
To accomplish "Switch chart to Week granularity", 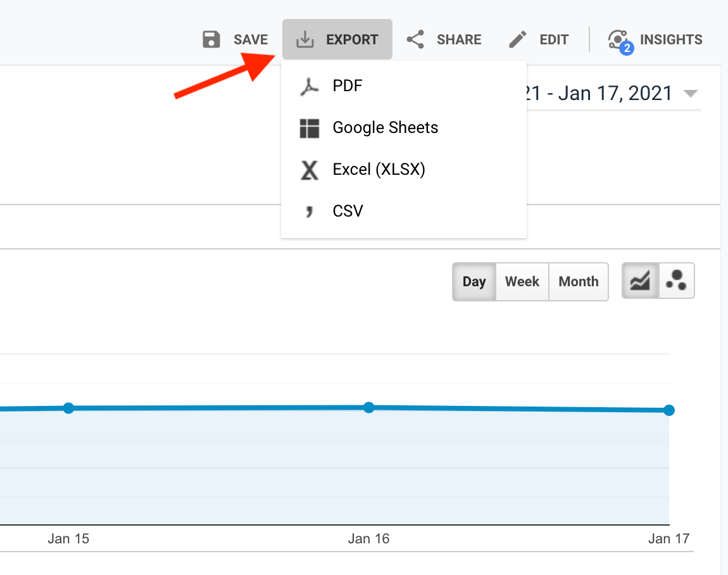I will point(522,281).
